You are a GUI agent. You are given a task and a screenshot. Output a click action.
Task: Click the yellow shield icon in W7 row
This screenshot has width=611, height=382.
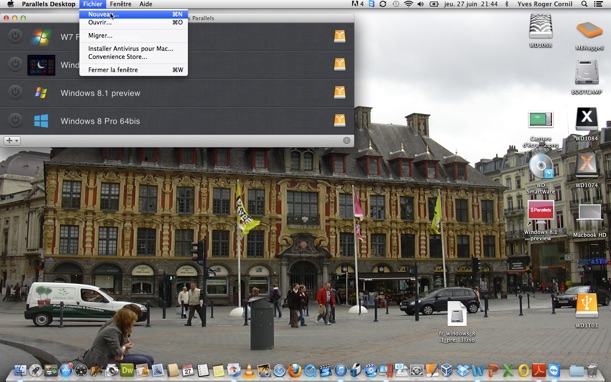point(339,36)
